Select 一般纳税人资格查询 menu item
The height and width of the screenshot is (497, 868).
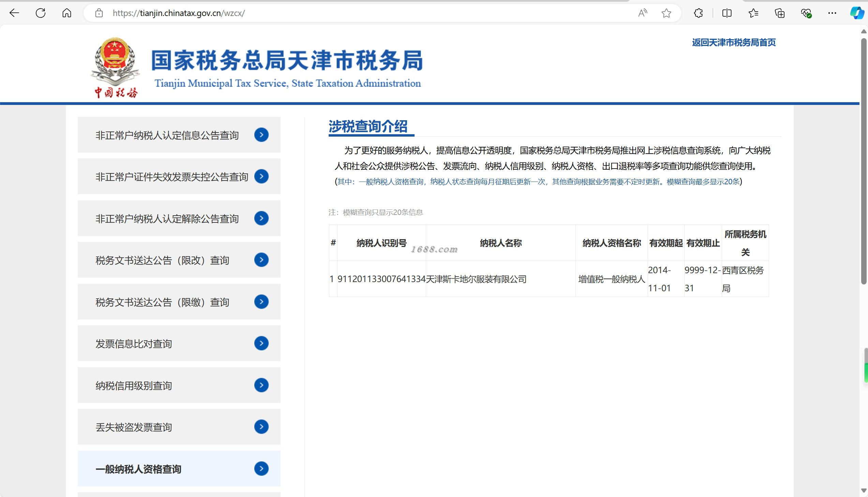pos(138,469)
